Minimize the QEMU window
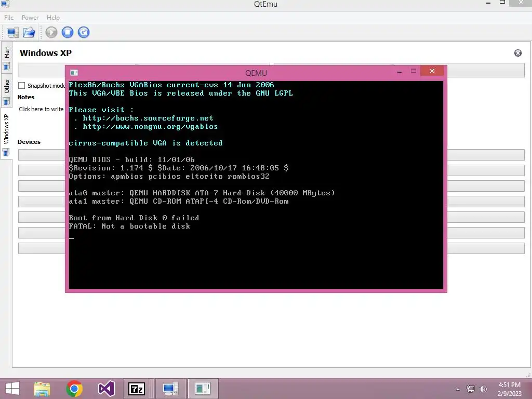532x399 pixels. pyautogui.click(x=400, y=72)
